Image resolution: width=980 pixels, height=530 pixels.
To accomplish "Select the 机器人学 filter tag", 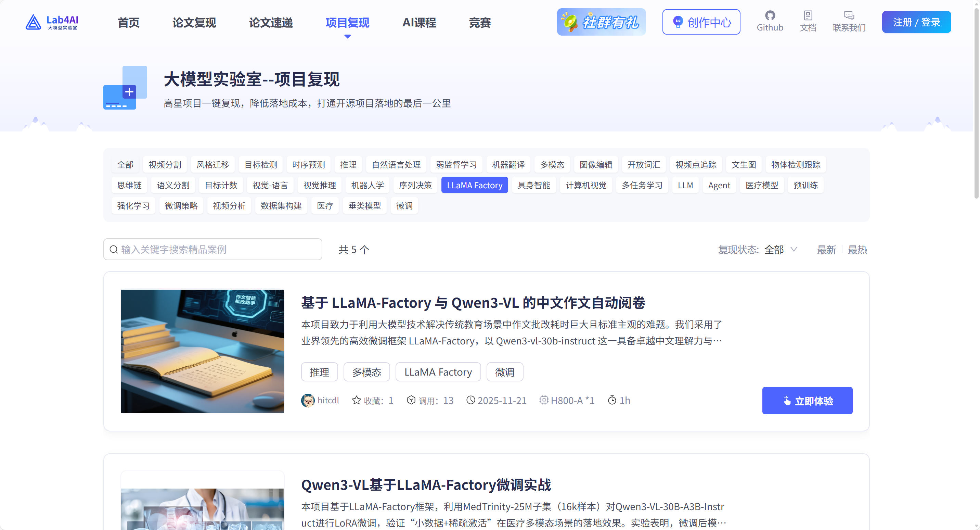I will 367,185.
